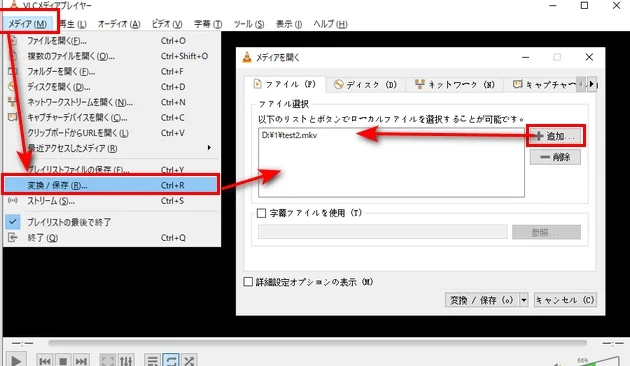
Task: Close the メディアを開く dialog
Action: pyautogui.click(x=589, y=57)
